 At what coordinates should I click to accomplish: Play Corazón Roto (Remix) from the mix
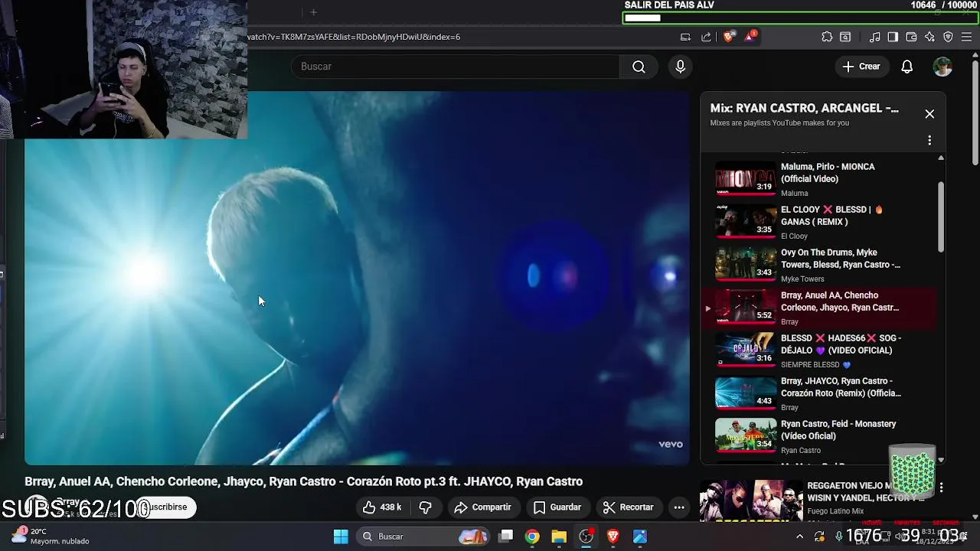point(818,393)
